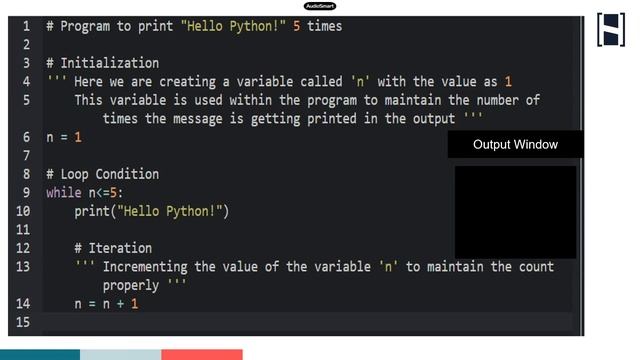The height and width of the screenshot is (360, 640).
Task: Click line number 6 in the gutter
Action: [x=27, y=137]
